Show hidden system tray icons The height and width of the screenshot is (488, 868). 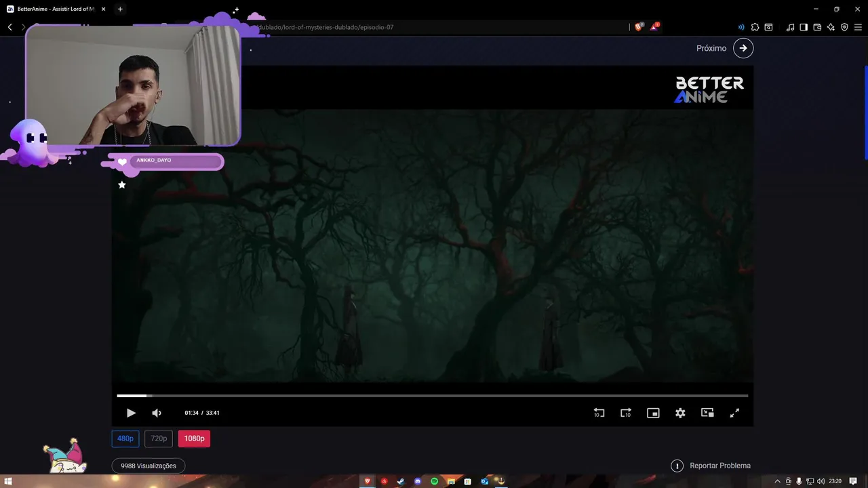point(778,481)
